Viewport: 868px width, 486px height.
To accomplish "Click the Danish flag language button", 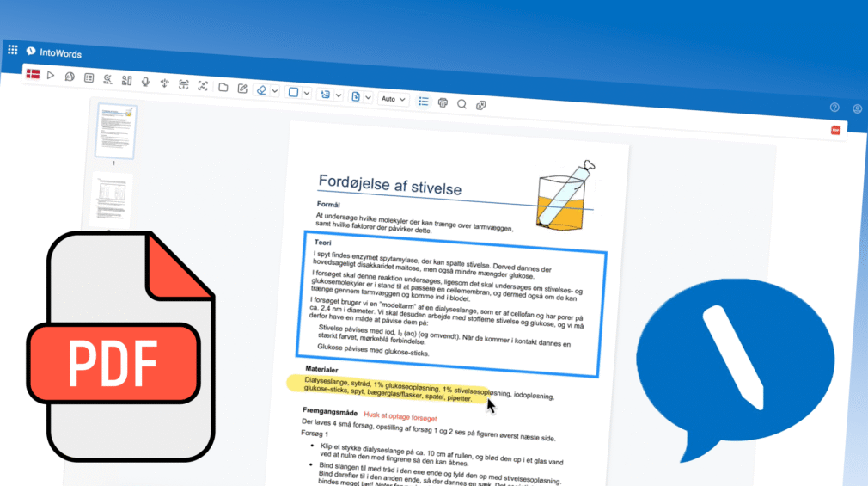I will pyautogui.click(x=33, y=74).
